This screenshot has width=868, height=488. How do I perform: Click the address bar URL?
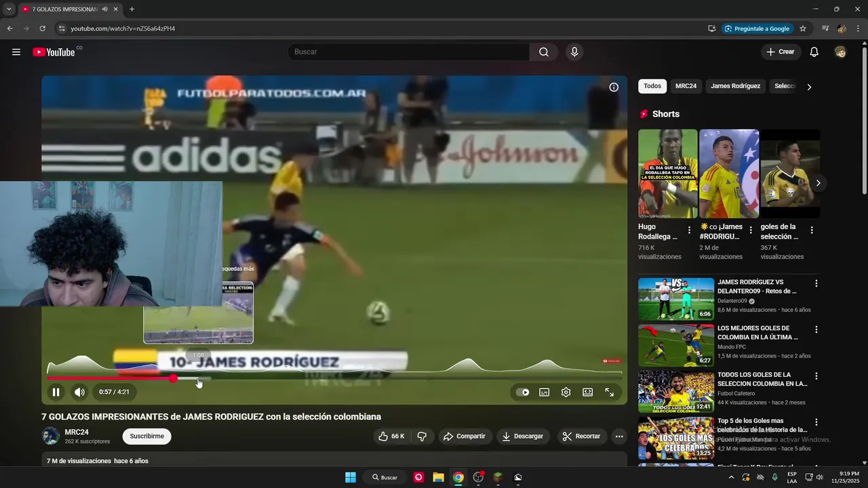click(x=123, y=28)
